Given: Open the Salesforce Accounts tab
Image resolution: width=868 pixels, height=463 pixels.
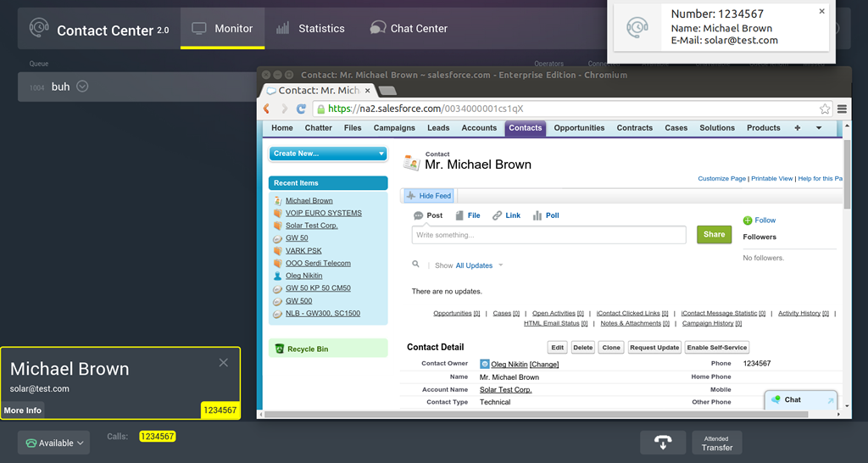Looking at the screenshot, I should tap(479, 128).
